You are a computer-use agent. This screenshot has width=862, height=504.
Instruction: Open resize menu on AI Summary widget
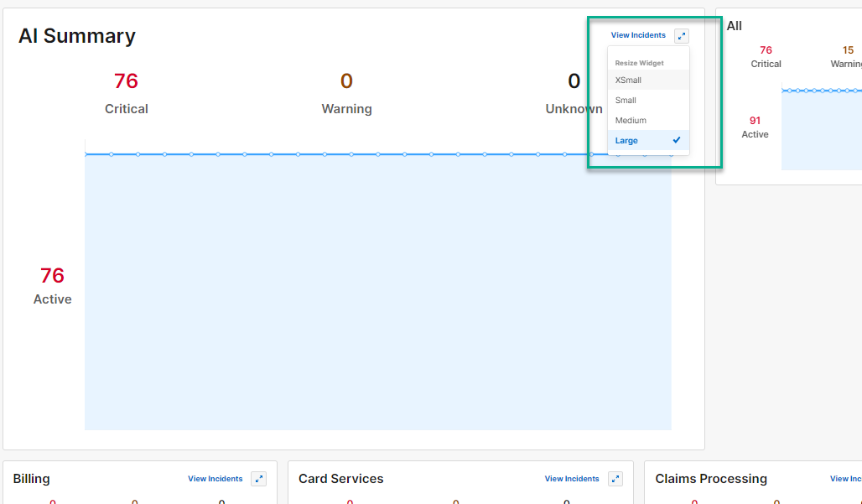(681, 35)
